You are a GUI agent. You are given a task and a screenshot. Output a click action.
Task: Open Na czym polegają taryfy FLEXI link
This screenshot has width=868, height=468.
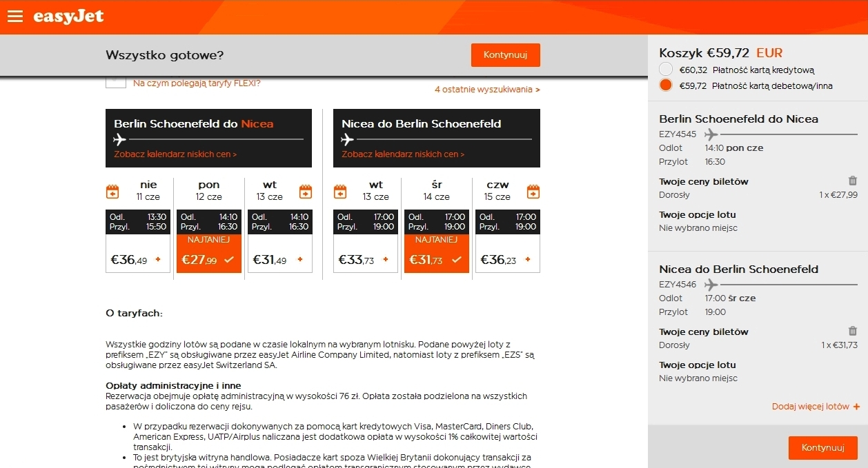point(197,83)
